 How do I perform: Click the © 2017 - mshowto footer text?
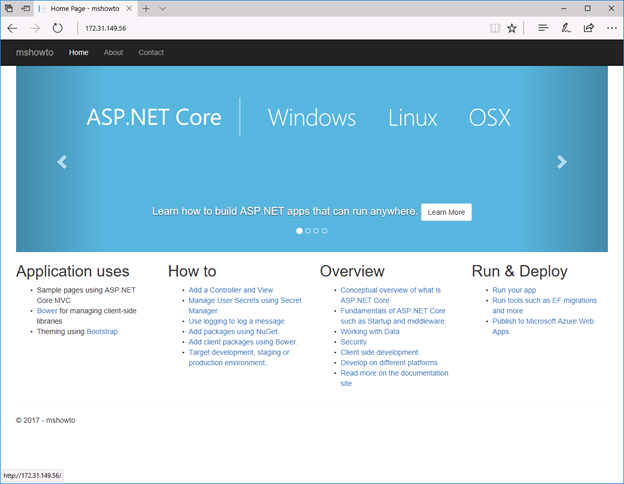pyautogui.click(x=45, y=420)
